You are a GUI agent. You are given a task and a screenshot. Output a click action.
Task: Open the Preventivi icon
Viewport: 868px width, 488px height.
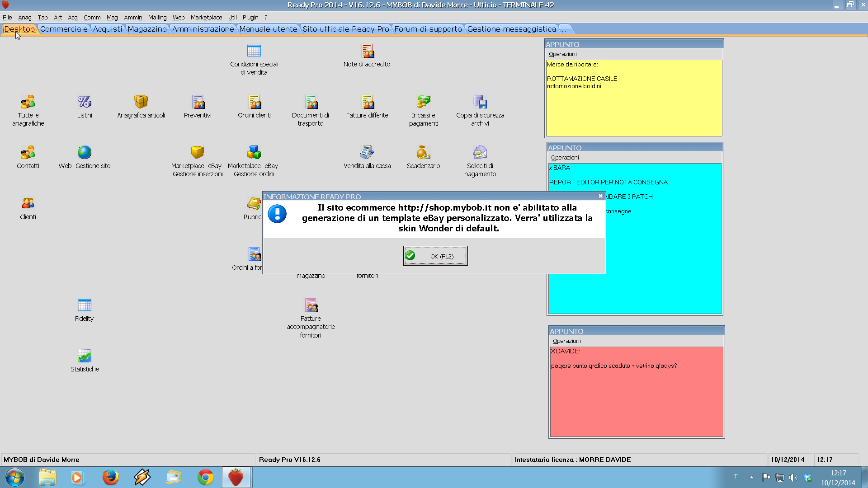click(x=198, y=102)
